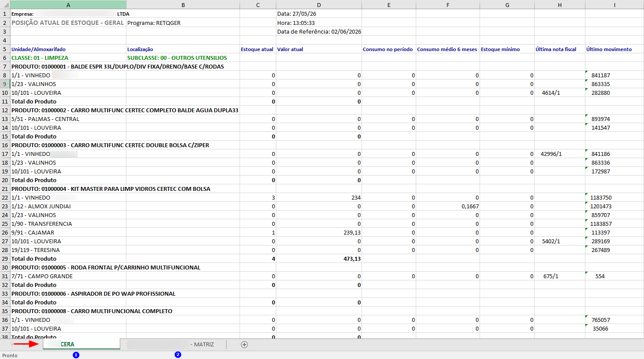Click the 'Pronto' status bar indicator
Viewport: 644px width, 359px height.
[10, 355]
